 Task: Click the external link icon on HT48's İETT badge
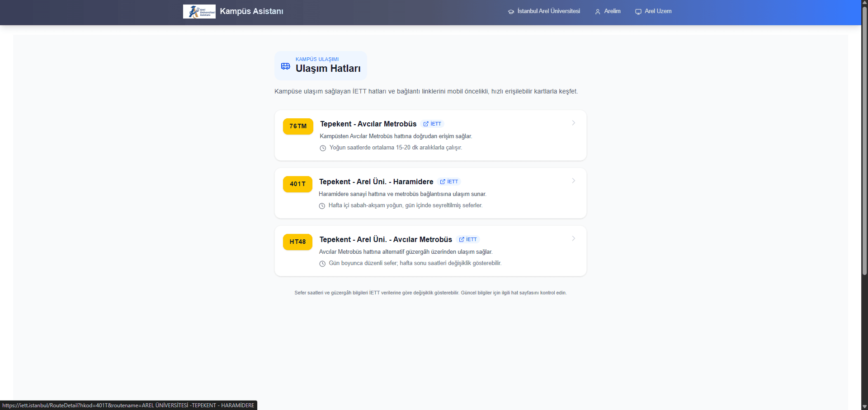462,239
